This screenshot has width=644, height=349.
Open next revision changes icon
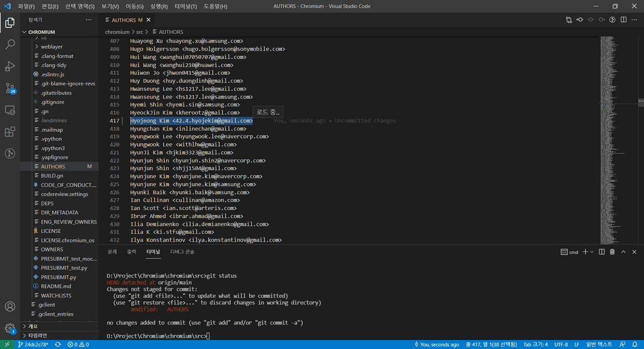[x=601, y=20]
